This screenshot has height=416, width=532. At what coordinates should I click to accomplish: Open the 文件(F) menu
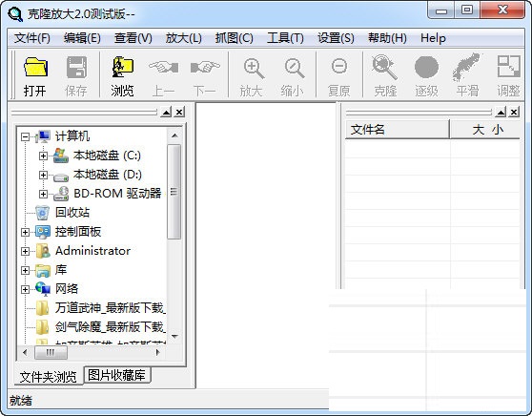pyautogui.click(x=31, y=38)
